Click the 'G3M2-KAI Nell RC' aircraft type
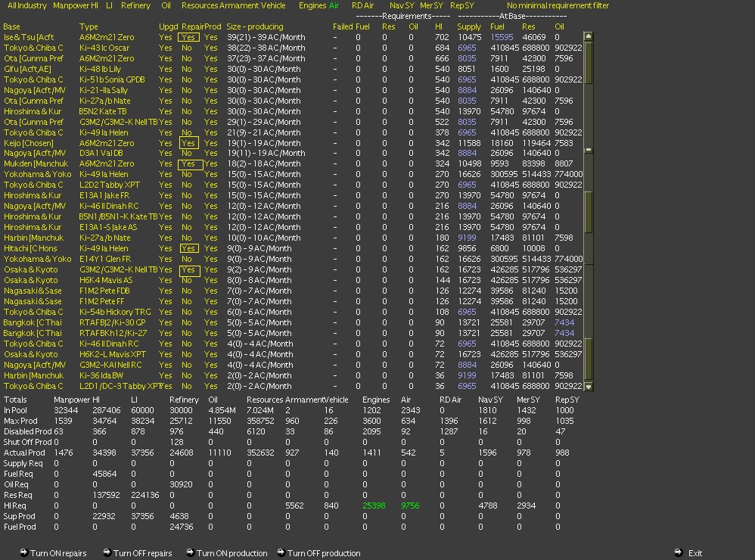The height and width of the screenshot is (560, 755). [110, 365]
